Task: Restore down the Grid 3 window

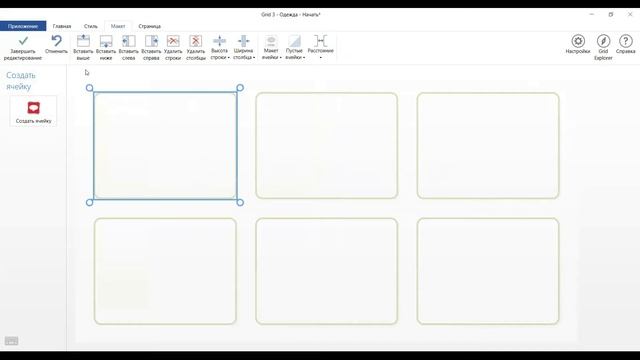Action: point(611,14)
